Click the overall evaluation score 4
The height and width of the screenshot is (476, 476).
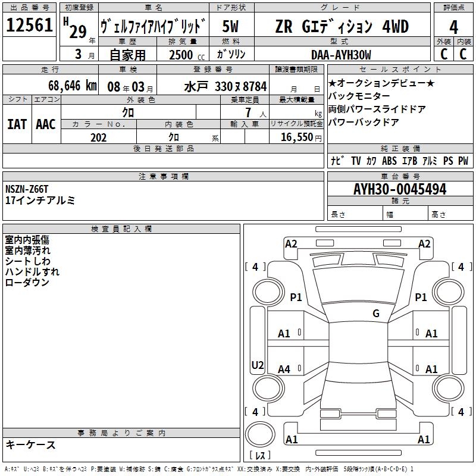pyautogui.click(x=453, y=27)
